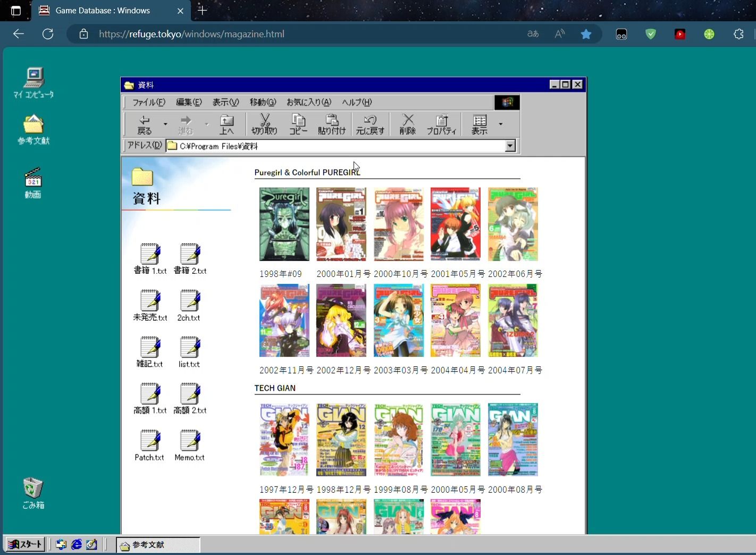Image resolution: width=756 pixels, height=555 pixels.
Task: Click the 削除 delete toolbar button
Action: (408, 124)
